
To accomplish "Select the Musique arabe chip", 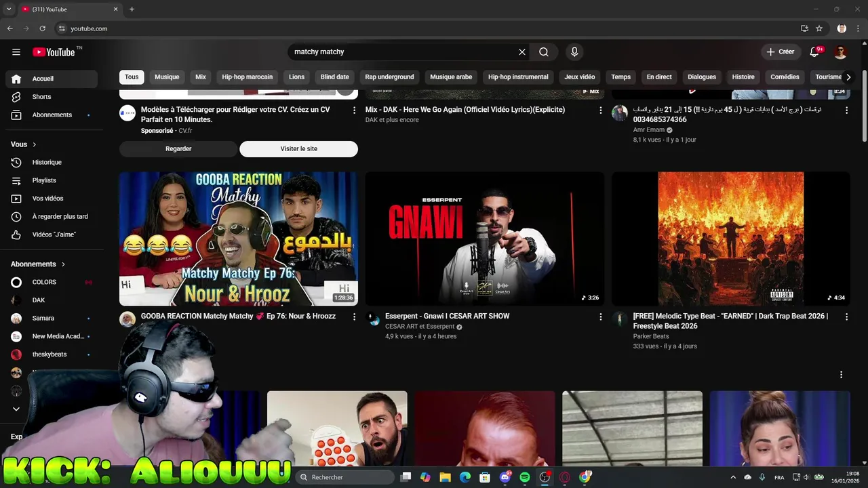I will 451,77.
